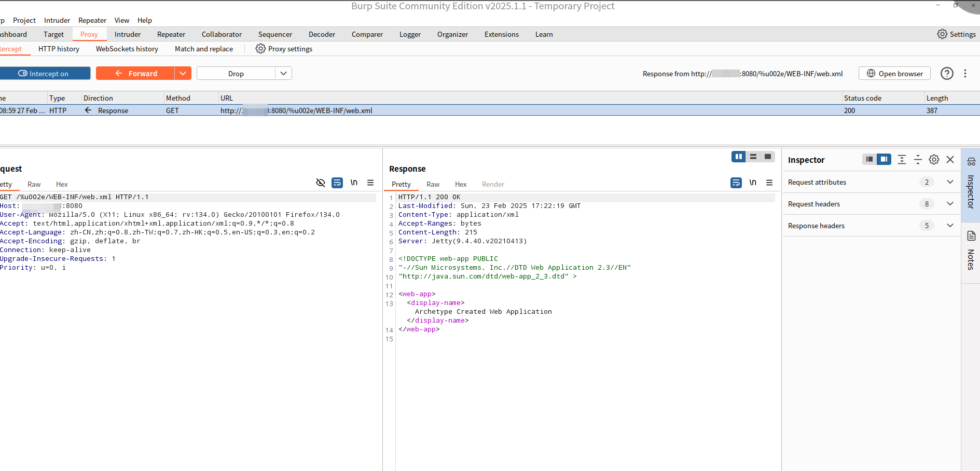This screenshot has width=980, height=471.
Task: Open the three-dot proxy options menu
Action: (x=965, y=74)
